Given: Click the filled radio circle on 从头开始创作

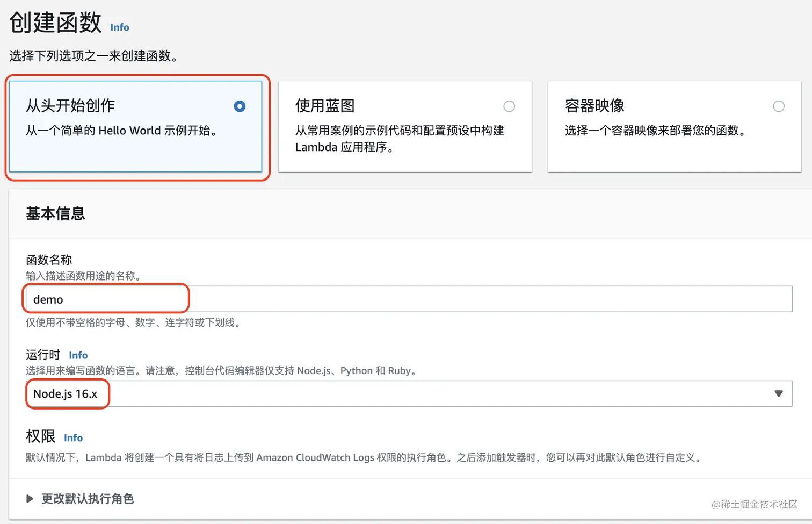Looking at the screenshot, I should pyautogui.click(x=239, y=106).
